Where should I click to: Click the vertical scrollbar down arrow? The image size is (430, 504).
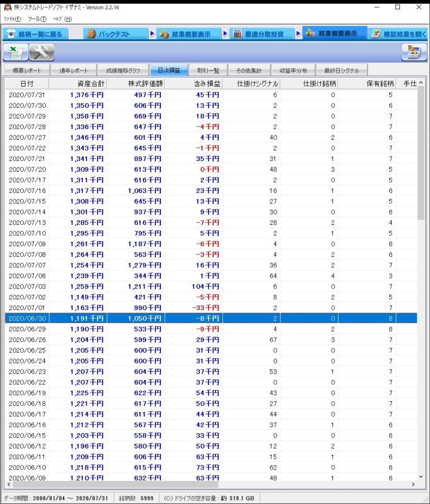pos(421,476)
